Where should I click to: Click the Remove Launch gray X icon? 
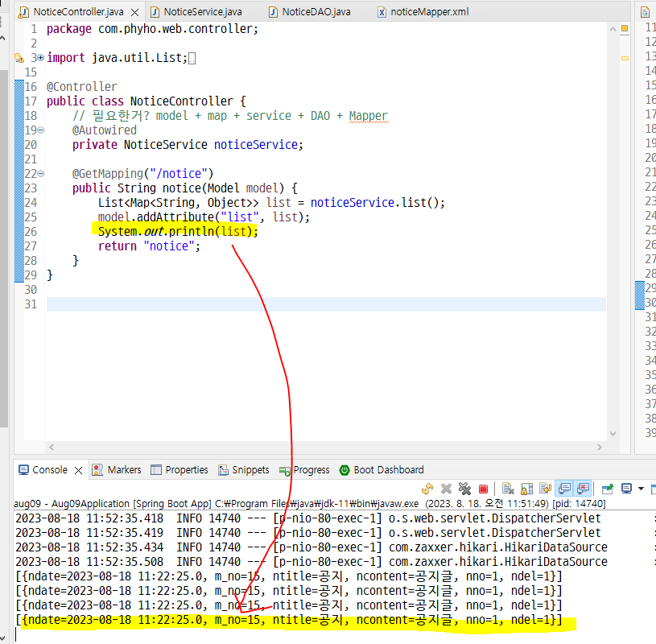click(x=447, y=489)
